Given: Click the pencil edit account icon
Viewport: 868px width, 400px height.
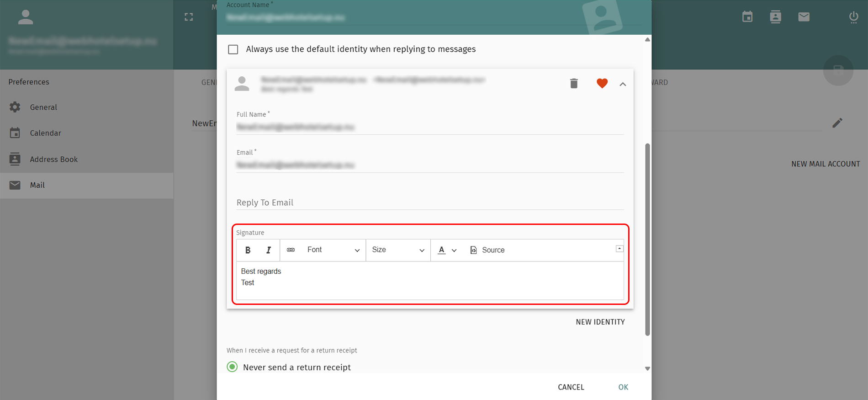Looking at the screenshot, I should pyautogui.click(x=837, y=123).
